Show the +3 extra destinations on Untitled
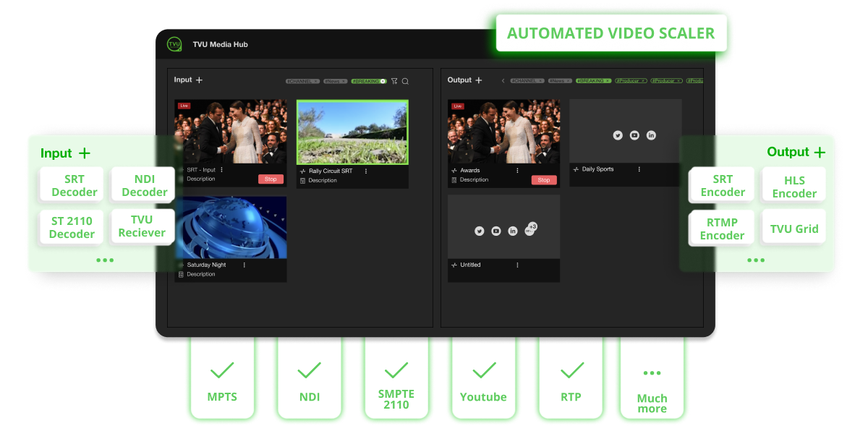The height and width of the screenshot is (426, 868). tap(531, 228)
